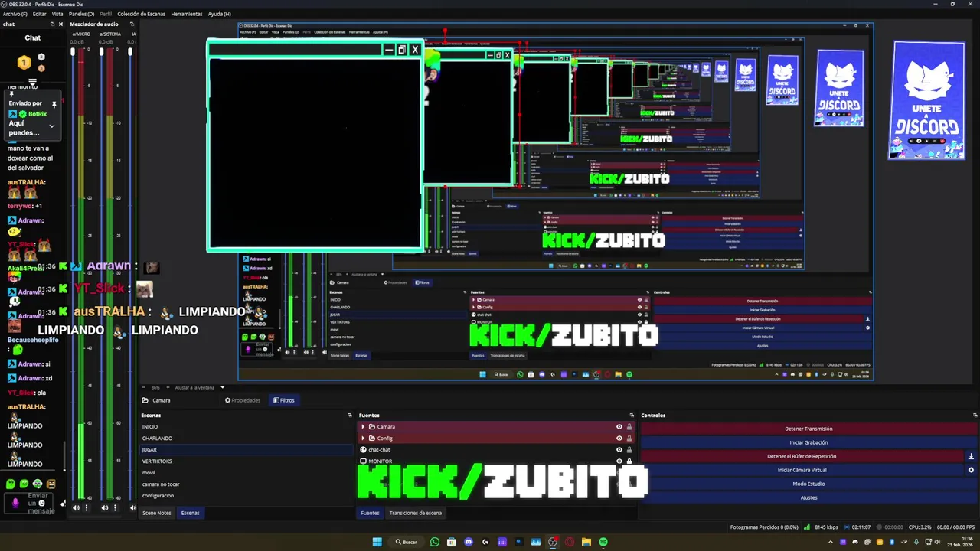Open Ajustes from Controles

808,497
